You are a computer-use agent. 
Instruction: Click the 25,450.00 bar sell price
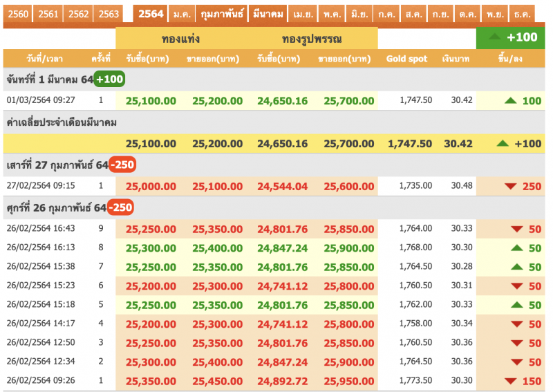tap(217, 382)
